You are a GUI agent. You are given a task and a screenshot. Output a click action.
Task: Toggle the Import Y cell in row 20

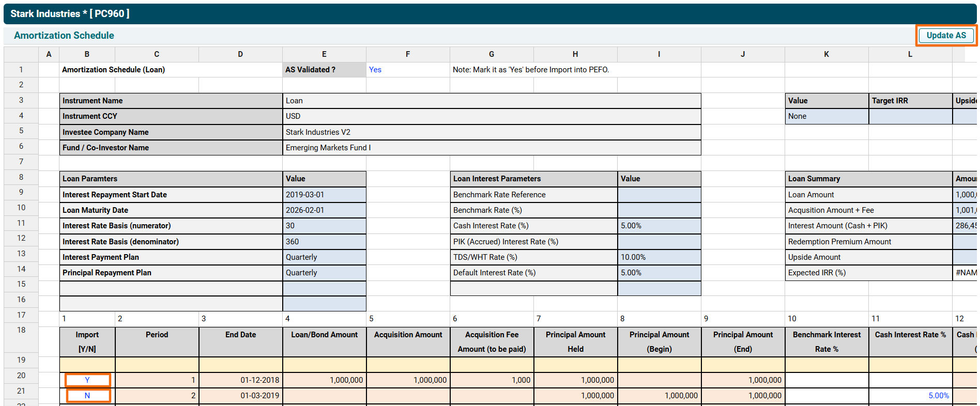click(x=87, y=380)
